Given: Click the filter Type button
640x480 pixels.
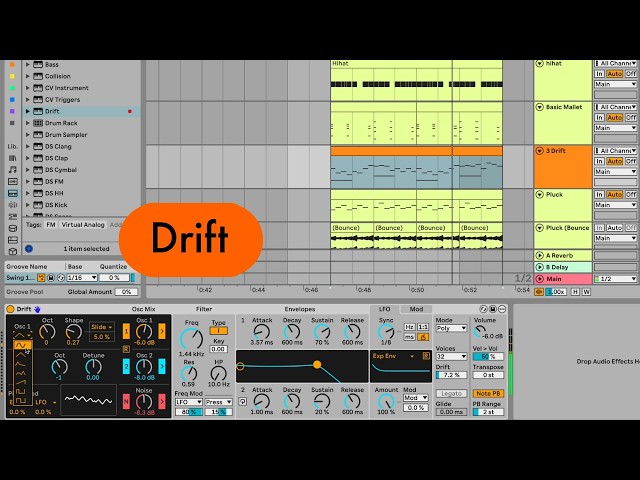Looking at the screenshot, I should coord(218,331).
